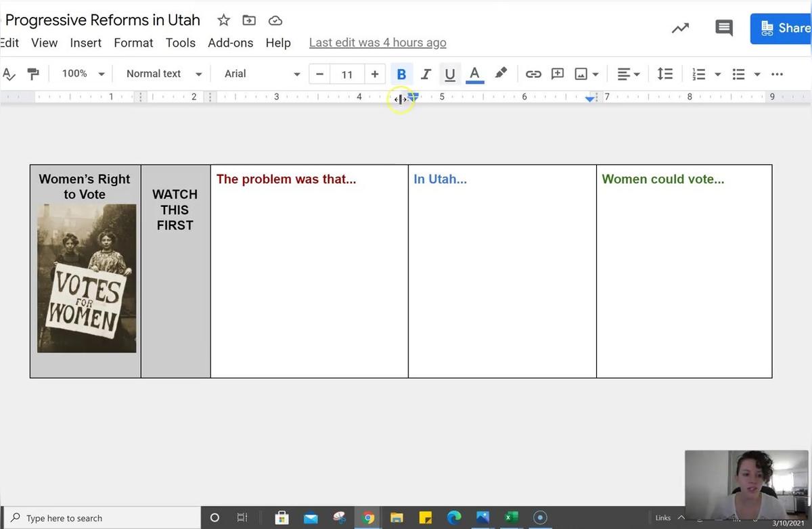Expand the zoom 100% dropdown
The height and width of the screenshot is (529, 812).
tap(83, 74)
